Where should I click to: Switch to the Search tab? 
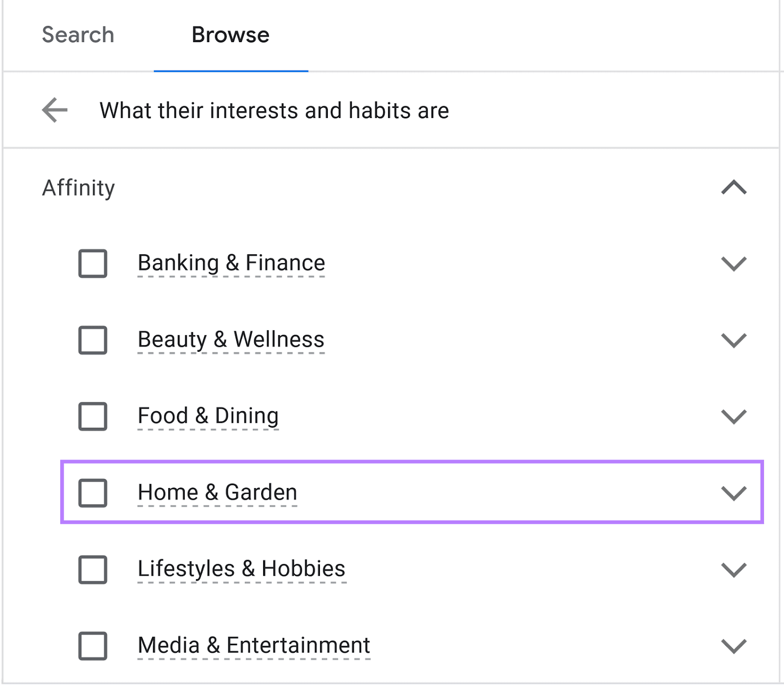click(78, 35)
